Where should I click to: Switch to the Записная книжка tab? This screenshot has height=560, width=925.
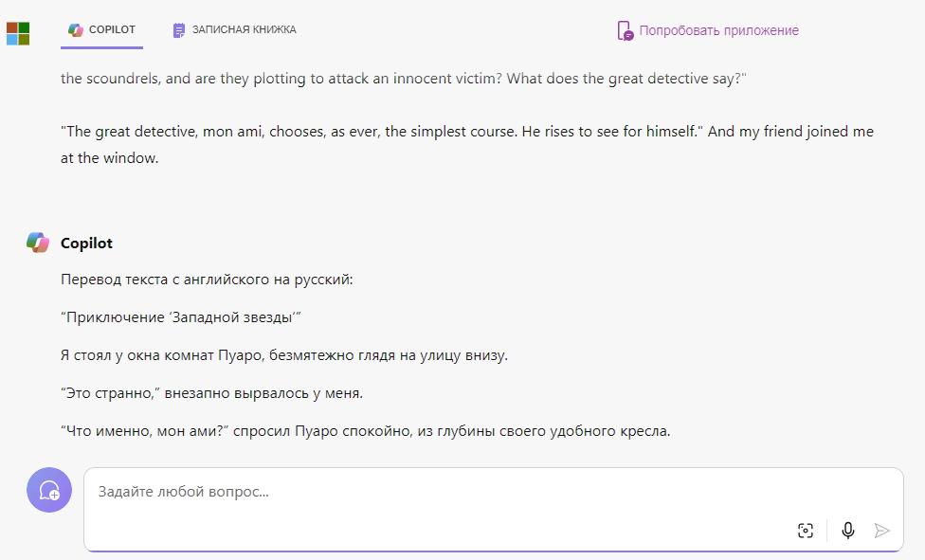(234, 29)
